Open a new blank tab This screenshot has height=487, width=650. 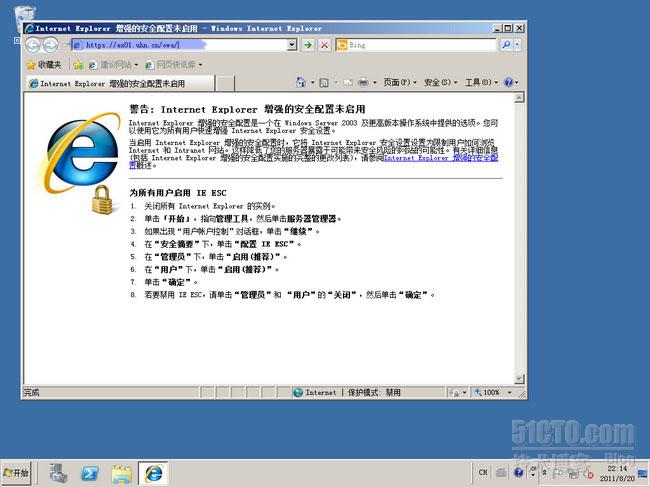[225, 83]
